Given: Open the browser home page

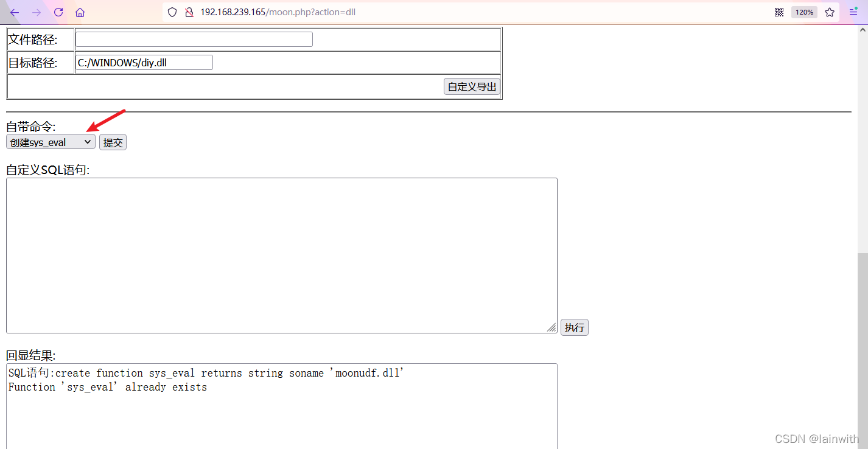Looking at the screenshot, I should click(80, 12).
